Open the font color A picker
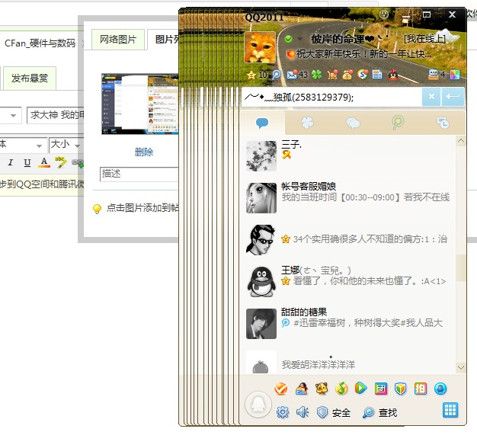The height and width of the screenshot is (448, 477). tap(44, 162)
